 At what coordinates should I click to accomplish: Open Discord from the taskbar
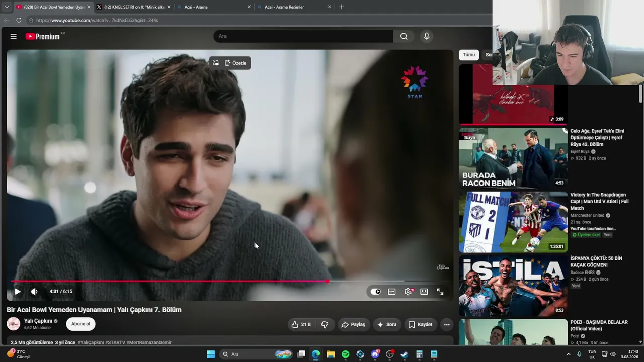(x=375, y=354)
